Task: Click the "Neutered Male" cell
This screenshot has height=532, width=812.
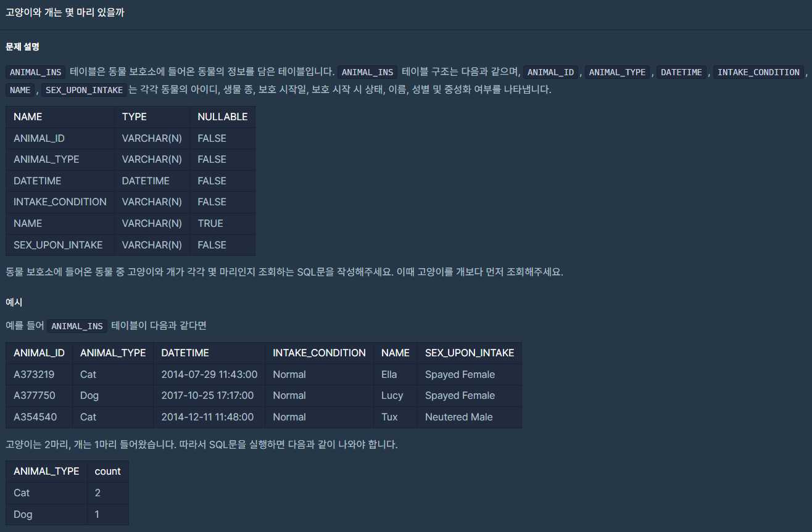Action: coord(458,417)
